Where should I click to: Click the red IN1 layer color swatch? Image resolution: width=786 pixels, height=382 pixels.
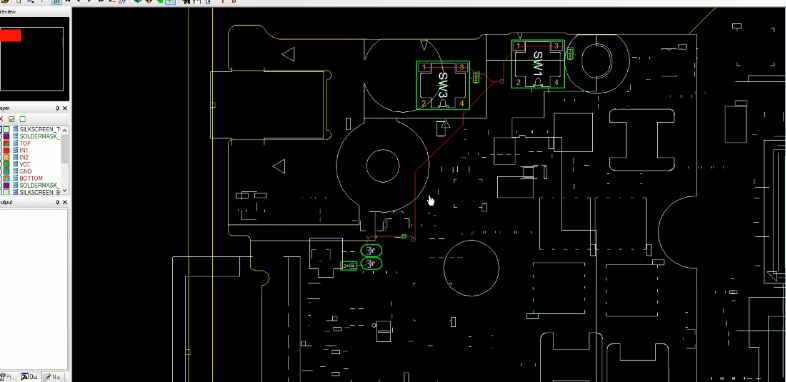tap(7, 150)
